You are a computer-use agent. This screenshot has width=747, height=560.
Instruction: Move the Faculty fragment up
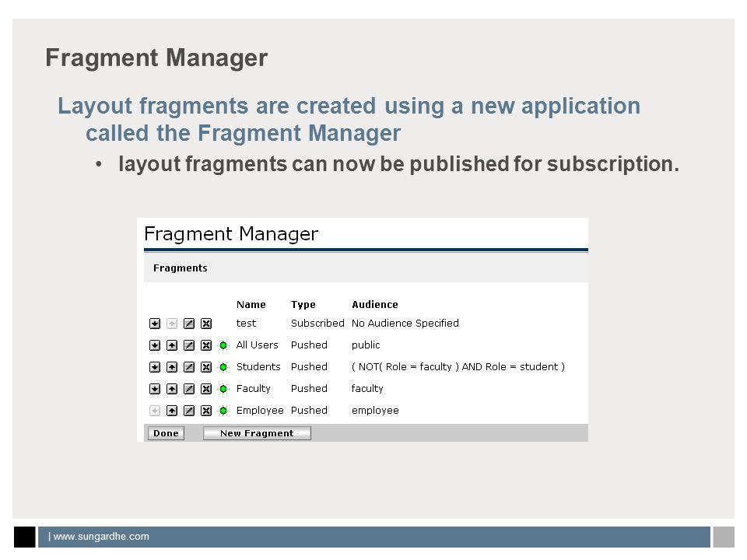pyautogui.click(x=172, y=389)
